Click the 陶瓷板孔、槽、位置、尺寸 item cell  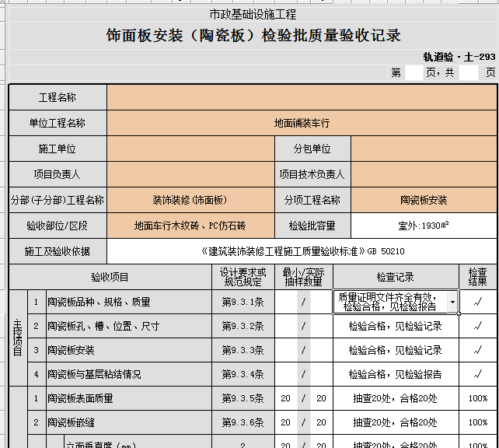coord(129,326)
